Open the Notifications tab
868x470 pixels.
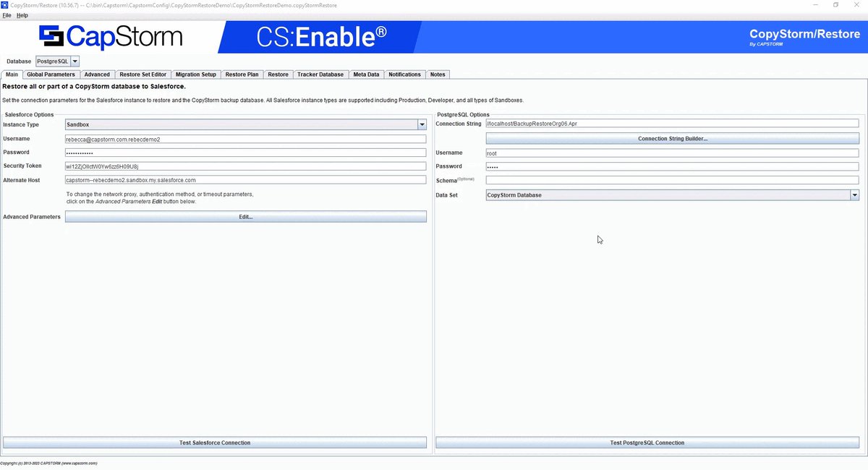pyautogui.click(x=404, y=74)
